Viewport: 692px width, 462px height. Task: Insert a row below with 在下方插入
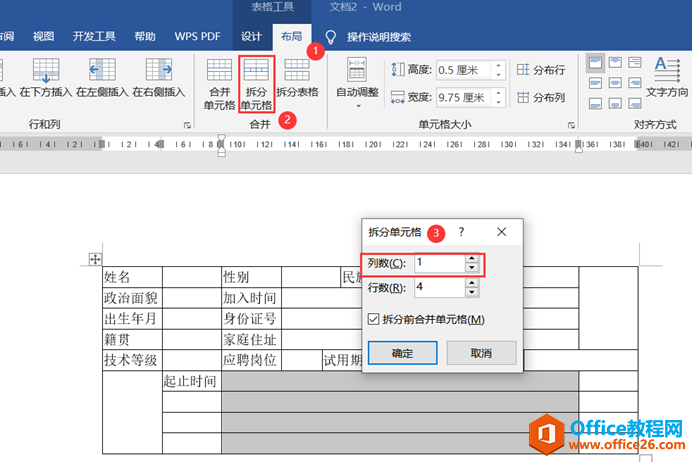[46, 78]
